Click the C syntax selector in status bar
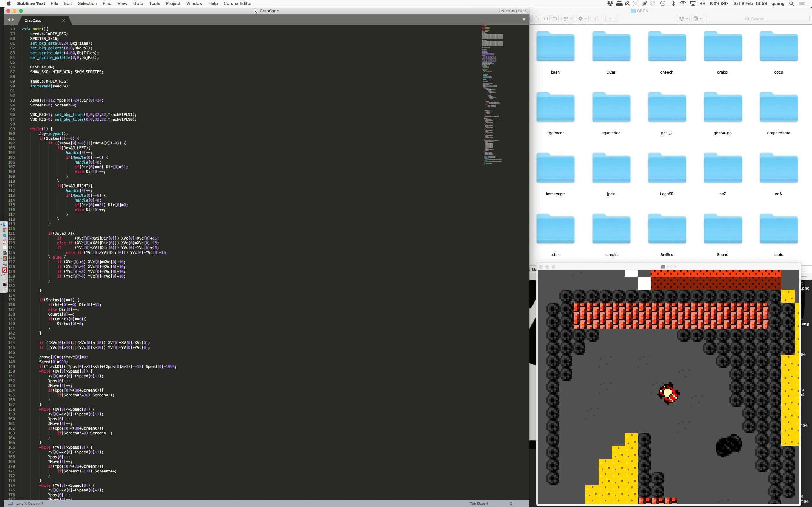The image size is (812, 507). [511, 503]
